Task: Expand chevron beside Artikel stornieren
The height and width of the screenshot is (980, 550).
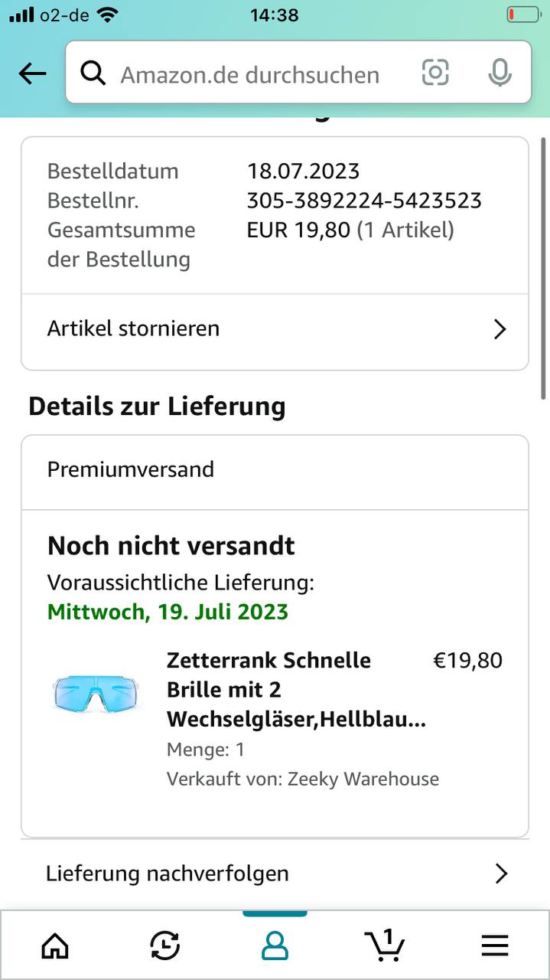Action: (500, 329)
